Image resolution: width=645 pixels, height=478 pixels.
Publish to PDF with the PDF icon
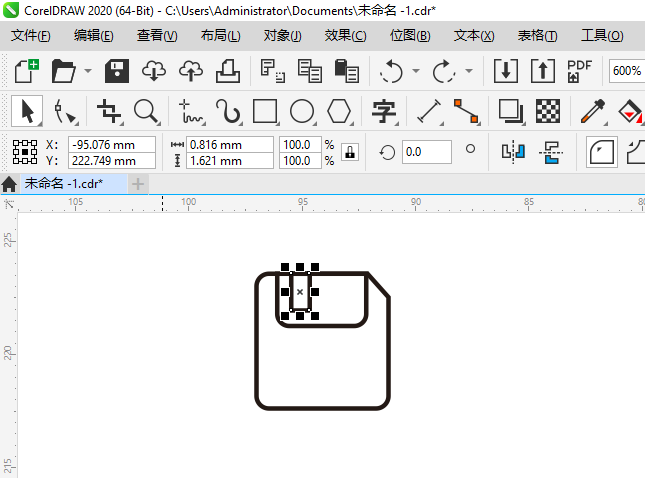(579, 71)
